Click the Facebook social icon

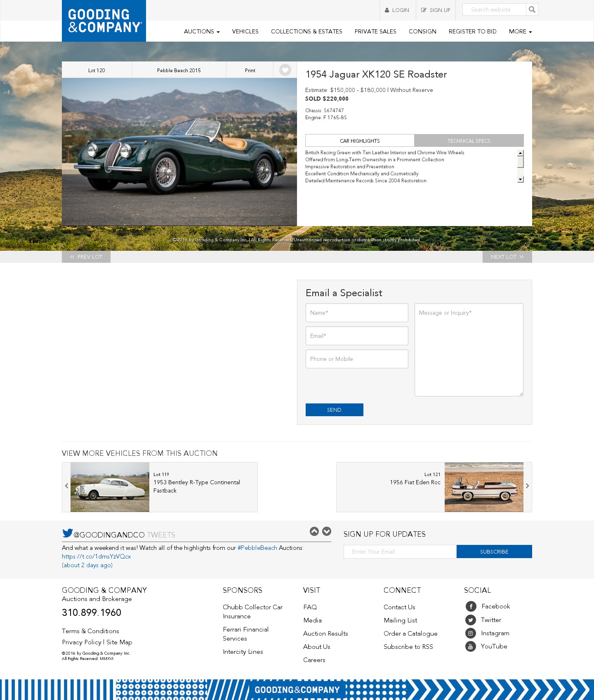pyautogui.click(x=471, y=606)
